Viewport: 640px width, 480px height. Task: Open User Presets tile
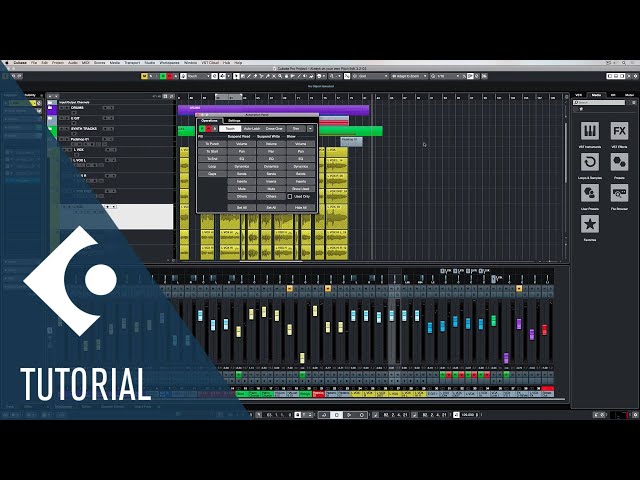tap(590, 193)
